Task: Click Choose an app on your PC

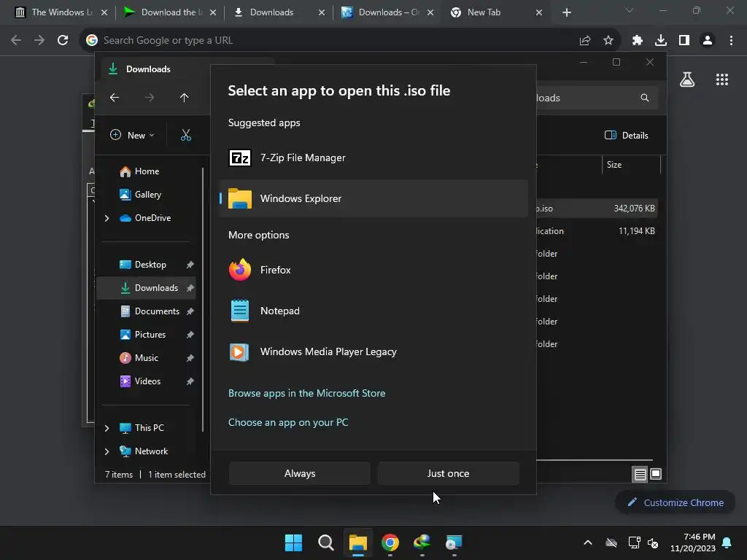Action: (287, 422)
